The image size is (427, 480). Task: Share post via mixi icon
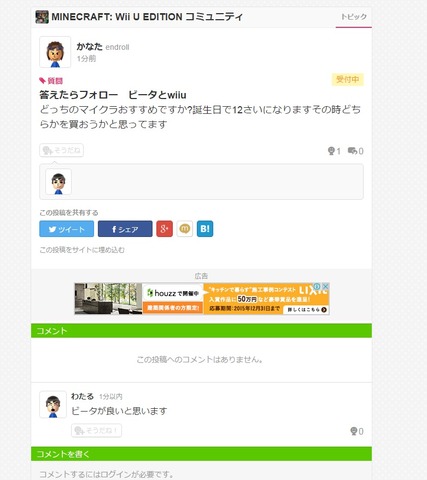coord(185,229)
